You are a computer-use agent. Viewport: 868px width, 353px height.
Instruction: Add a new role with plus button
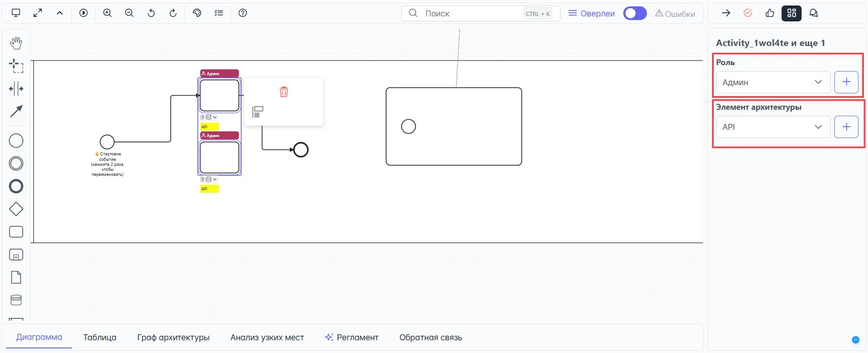[x=846, y=82]
